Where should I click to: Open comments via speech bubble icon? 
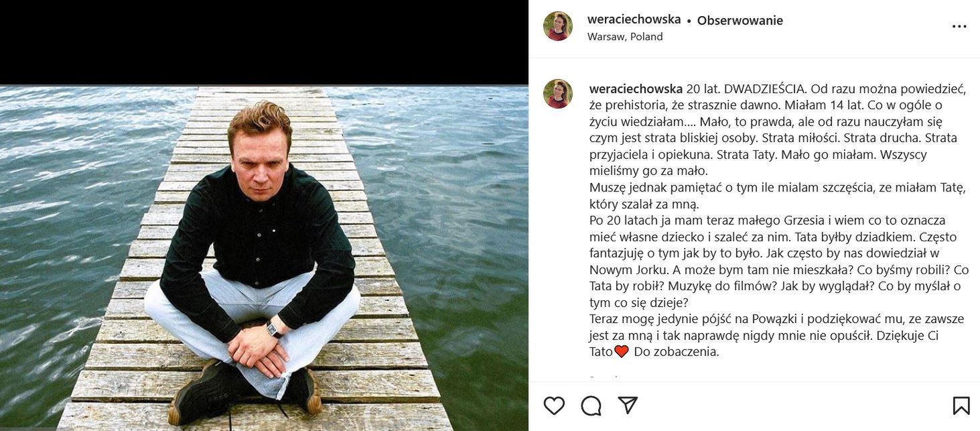(591, 406)
